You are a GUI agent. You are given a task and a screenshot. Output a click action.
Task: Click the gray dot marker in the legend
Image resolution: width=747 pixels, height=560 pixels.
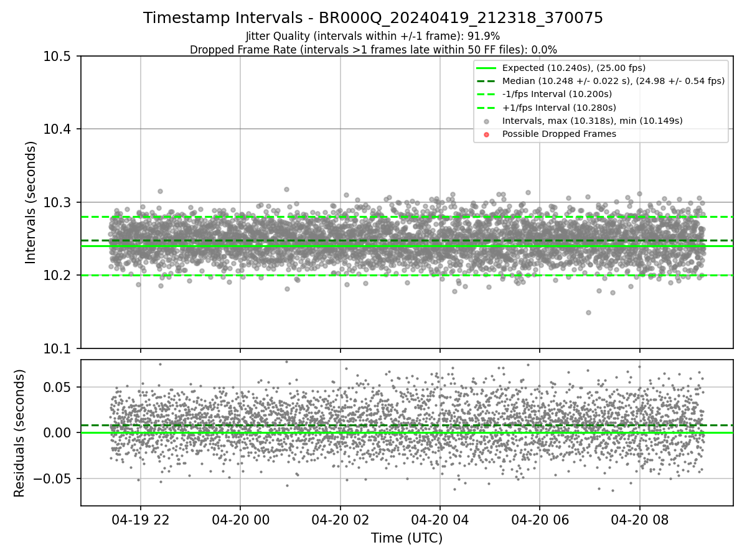tap(487, 121)
